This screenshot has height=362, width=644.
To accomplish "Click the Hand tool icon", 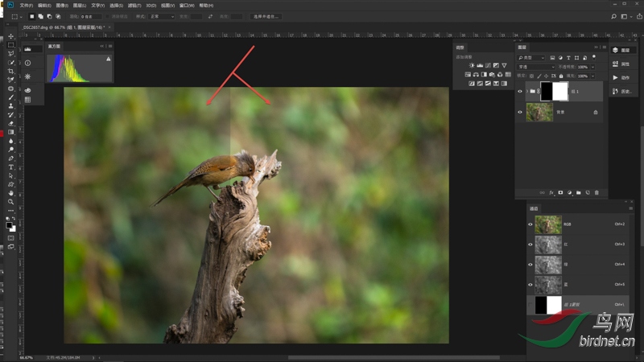I will 10,193.
